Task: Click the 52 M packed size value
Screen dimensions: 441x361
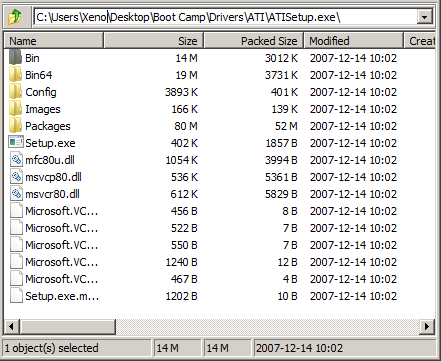Action: click(x=286, y=126)
